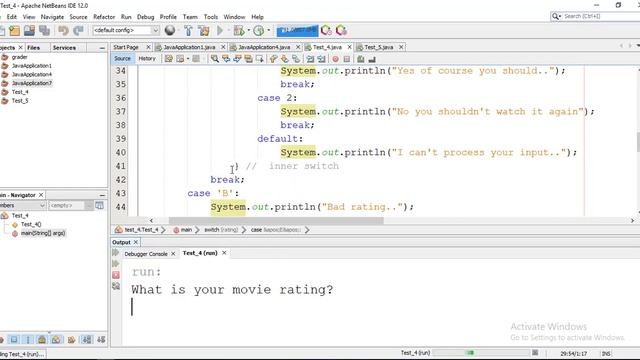The height and width of the screenshot is (360, 640).
Task: Switch to the Files panel tab
Action: pyautogui.click(x=33, y=48)
